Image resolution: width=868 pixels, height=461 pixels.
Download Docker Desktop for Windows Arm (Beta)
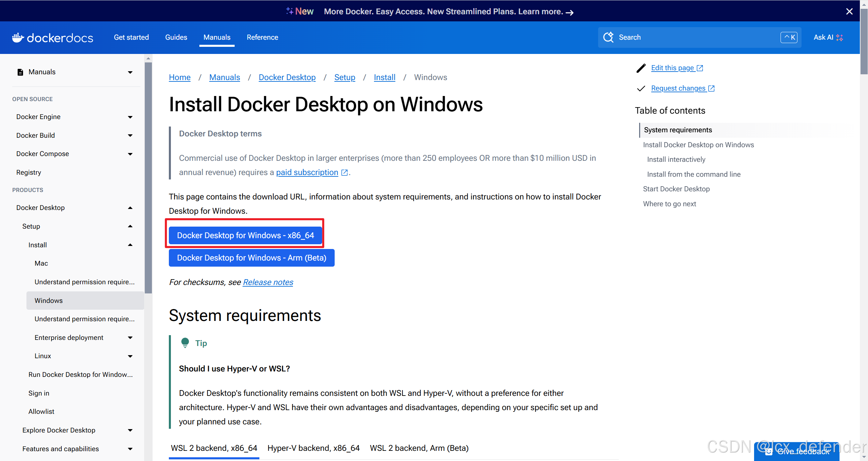[252, 258]
